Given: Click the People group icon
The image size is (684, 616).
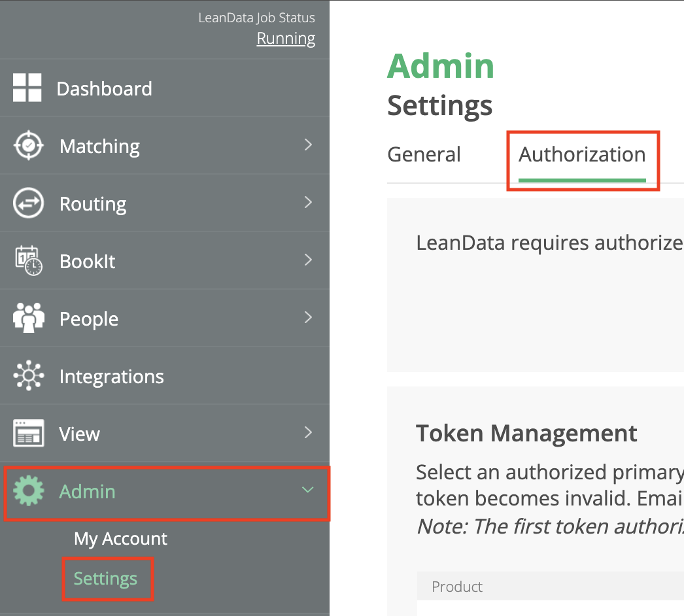Looking at the screenshot, I should point(29,318).
